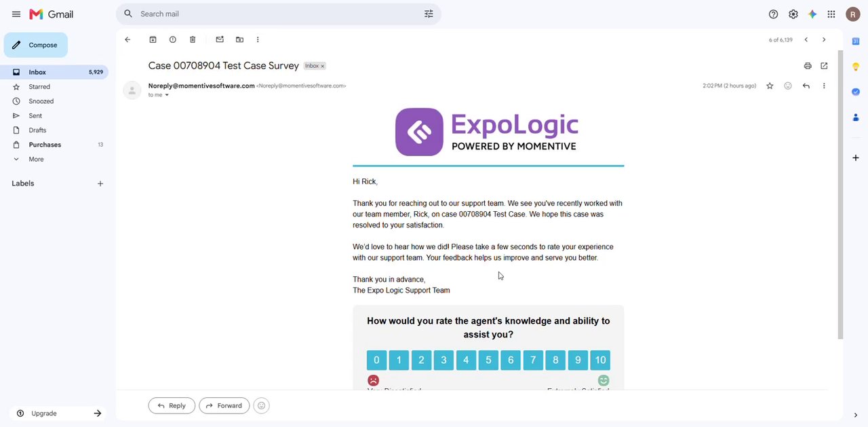Open Contacts side panel
Screen dimensions: 868x427
pos(856,117)
